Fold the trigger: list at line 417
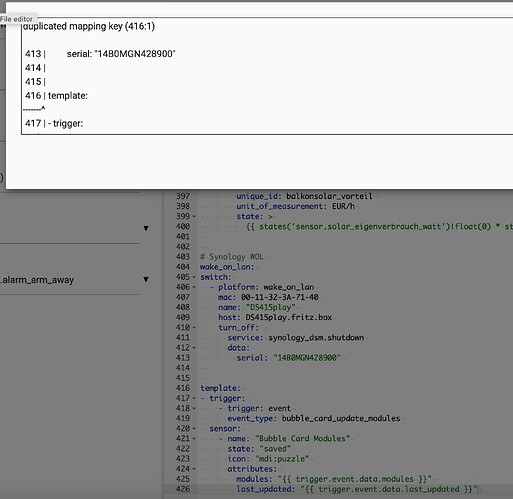This screenshot has width=513, height=499. click(x=194, y=398)
